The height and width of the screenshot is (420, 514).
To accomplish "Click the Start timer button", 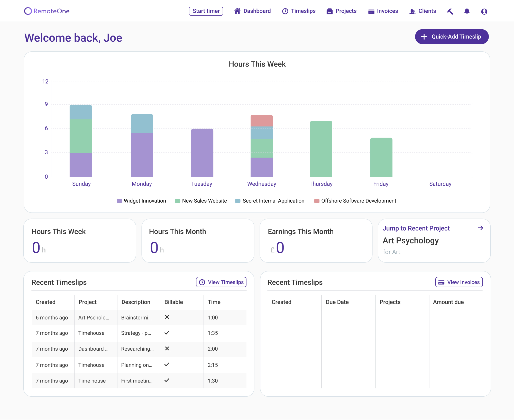I will 206,11.
